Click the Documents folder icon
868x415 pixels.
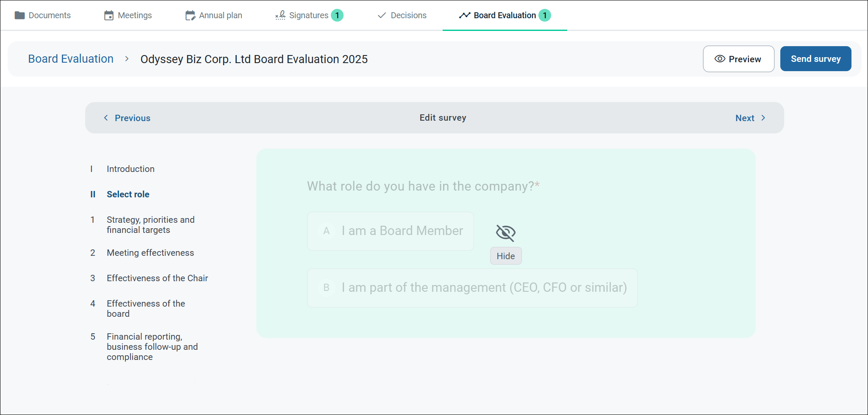[x=19, y=16]
